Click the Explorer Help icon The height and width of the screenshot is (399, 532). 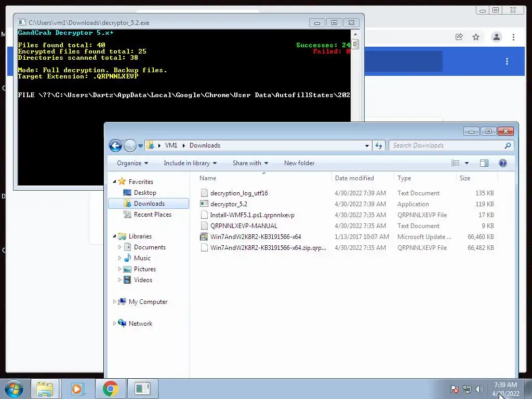pyautogui.click(x=503, y=163)
